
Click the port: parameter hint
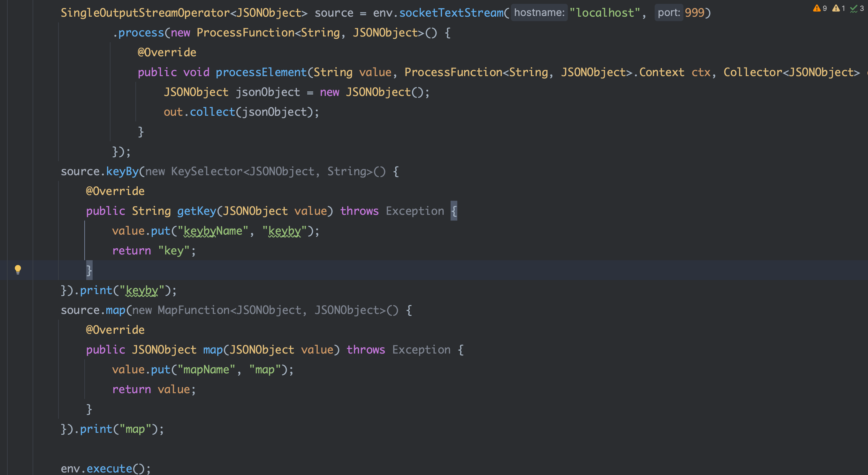point(669,13)
